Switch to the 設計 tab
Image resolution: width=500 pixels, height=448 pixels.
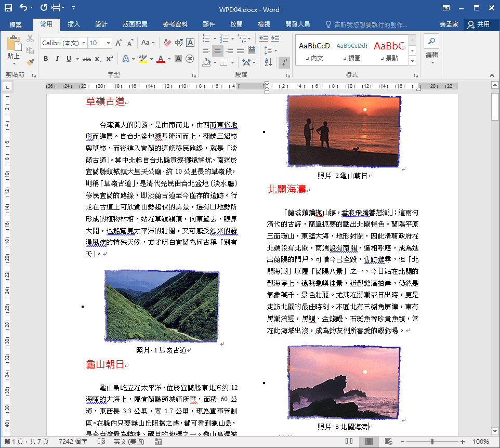click(101, 24)
